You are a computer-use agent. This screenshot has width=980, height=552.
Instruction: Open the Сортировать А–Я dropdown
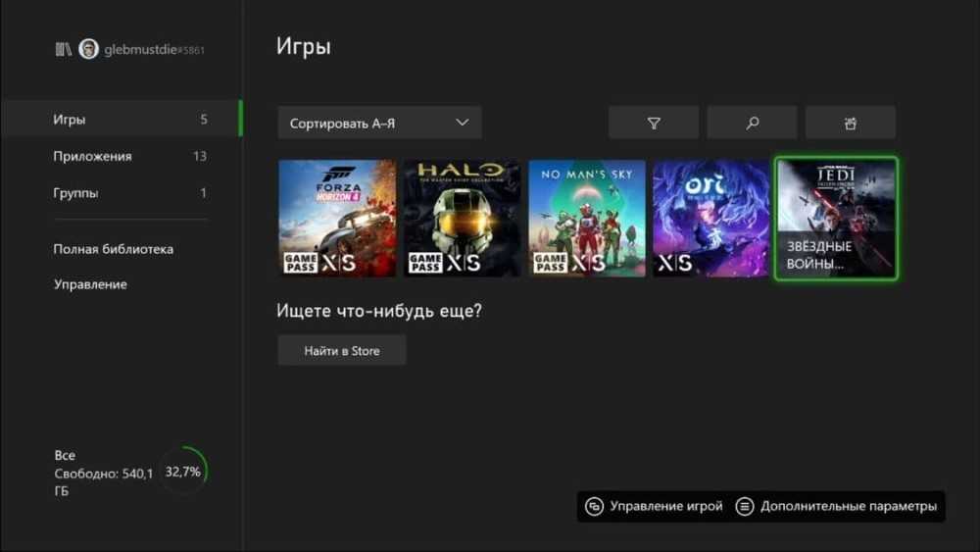pos(379,124)
